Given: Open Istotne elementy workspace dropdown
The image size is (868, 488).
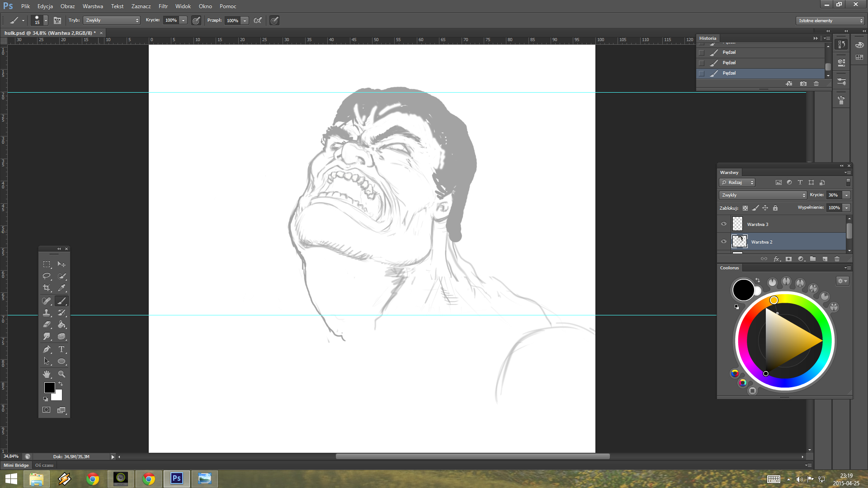Looking at the screenshot, I should [x=830, y=21].
